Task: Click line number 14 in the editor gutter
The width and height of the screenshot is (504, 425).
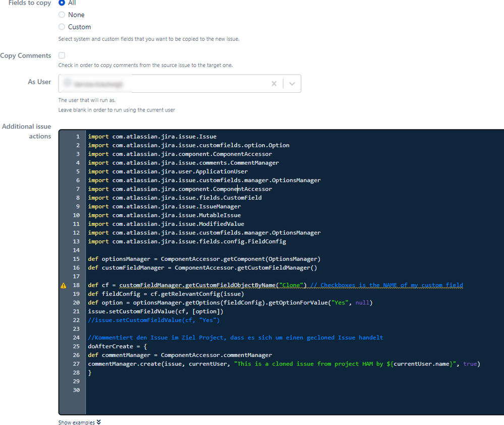Action: tap(76, 250)
